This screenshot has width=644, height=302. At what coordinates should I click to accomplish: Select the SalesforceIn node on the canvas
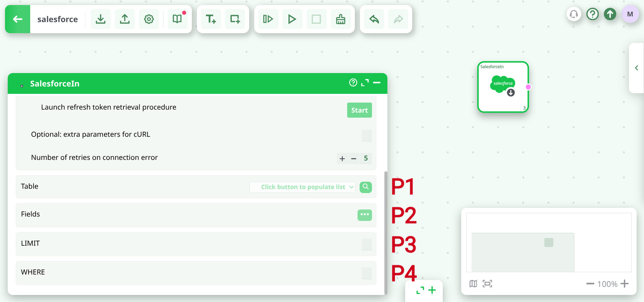(x=503, y=87)
